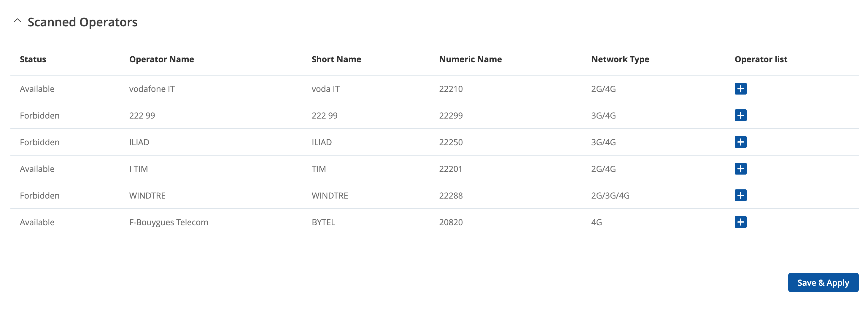Add operator 222 99 with plus icon
The width and height of the screenshot is (868, 310).
[x=740, y=116]
